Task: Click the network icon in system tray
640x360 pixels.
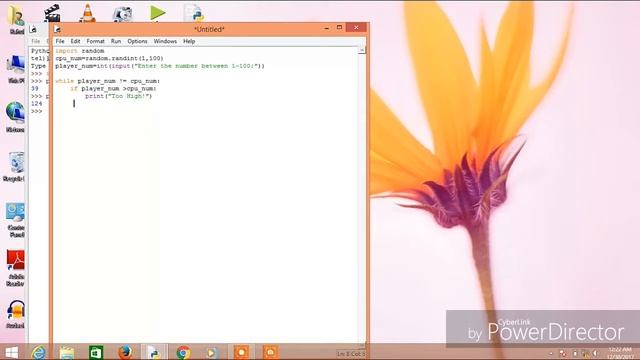Action: click(586, 353)
